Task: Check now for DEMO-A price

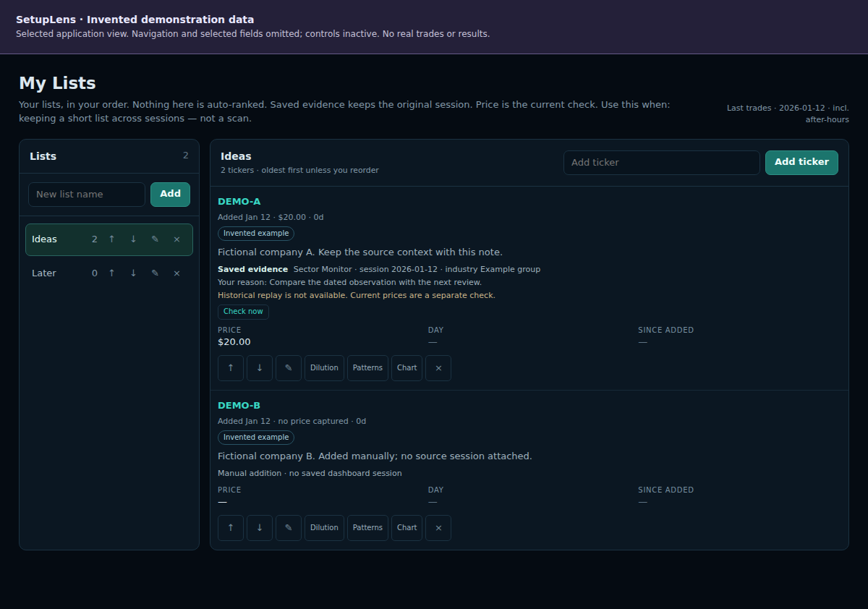Action: tap(243, 312)
